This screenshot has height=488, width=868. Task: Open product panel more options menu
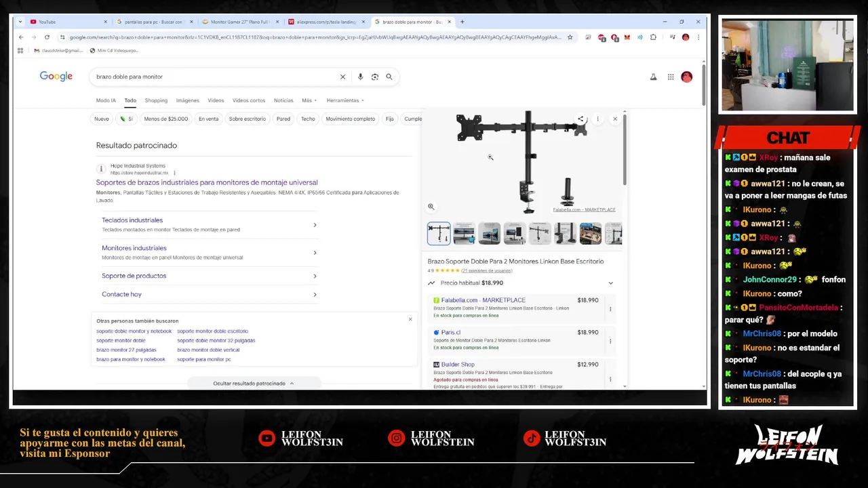tap(597, 119)
